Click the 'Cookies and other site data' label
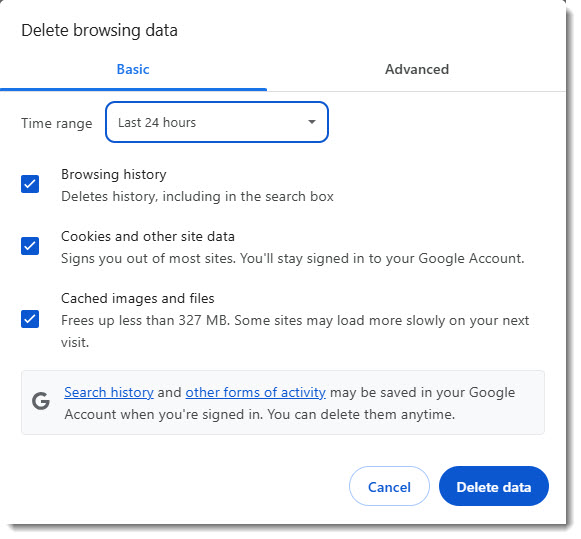Viewport: 581px width, 539px height. click(x=148, y=236)
